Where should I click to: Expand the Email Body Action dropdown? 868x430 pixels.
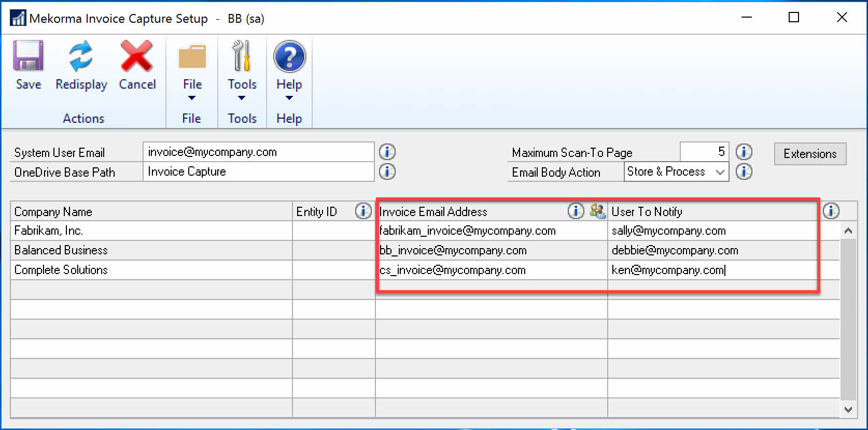[x=720, y=172]
